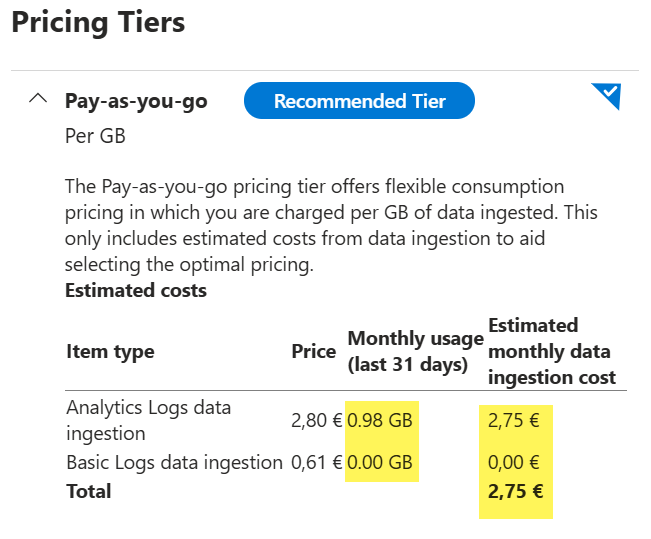Select the Analytics Logs data ingestion row
The width and height of the screenshot is (651, 539).
345,420
